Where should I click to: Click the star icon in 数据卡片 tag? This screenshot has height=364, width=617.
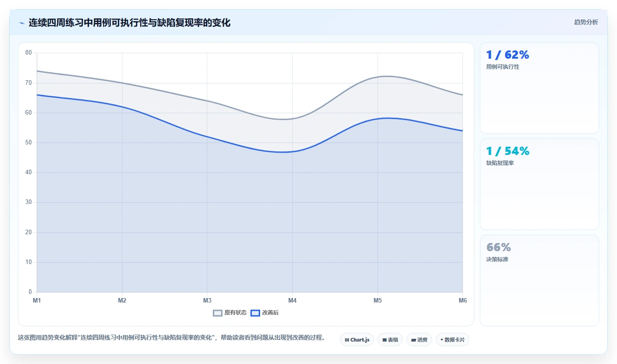tap(442, 340)
